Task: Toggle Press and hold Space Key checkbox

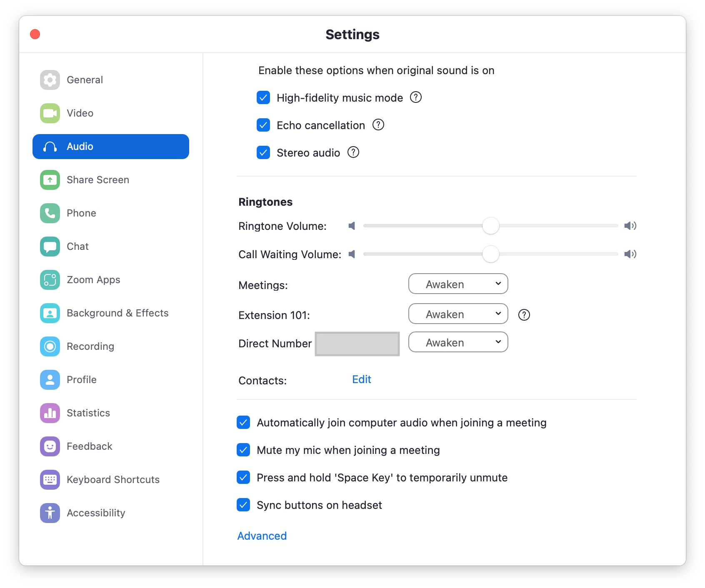Action: (x=243, y=477)
